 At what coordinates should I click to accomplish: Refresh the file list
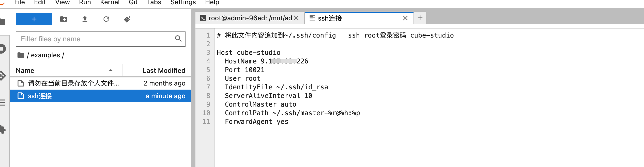106,19
